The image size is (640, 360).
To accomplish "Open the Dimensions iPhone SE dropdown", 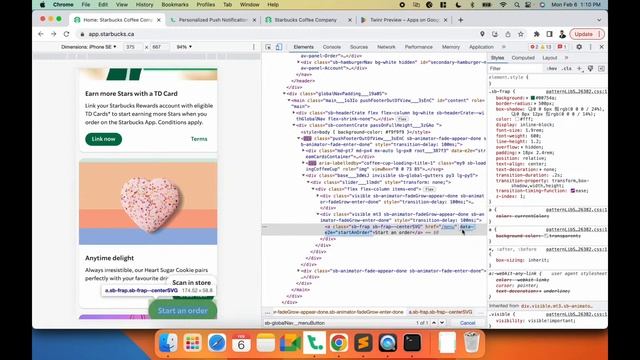I will (89, 47).
